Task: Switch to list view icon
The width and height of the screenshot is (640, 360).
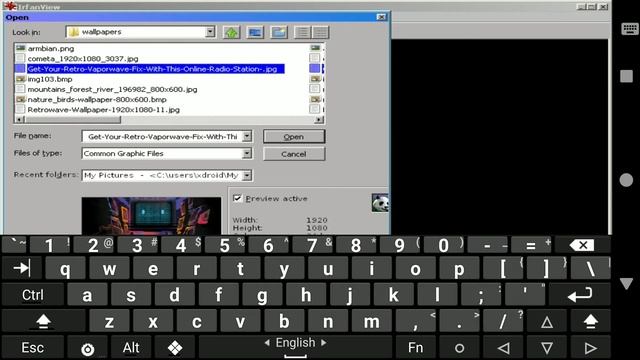Action: (x=303, y=32)
